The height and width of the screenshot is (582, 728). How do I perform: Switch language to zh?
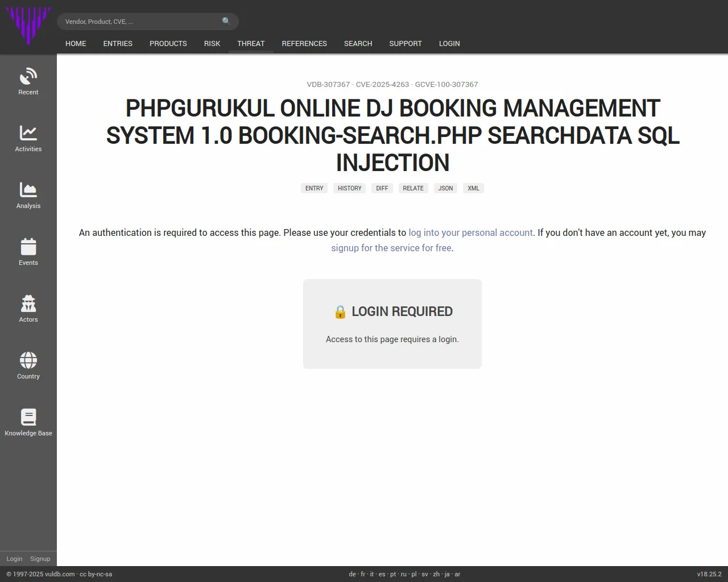(x=436, y=574)
